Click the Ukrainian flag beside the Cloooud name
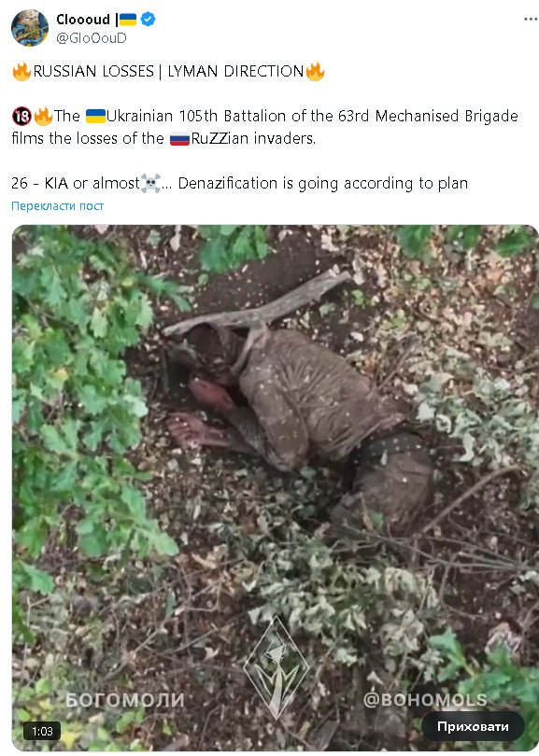Image resolution: width=539 pixels, height=756 pixels. pyautogui.click(x=128, y=20)
